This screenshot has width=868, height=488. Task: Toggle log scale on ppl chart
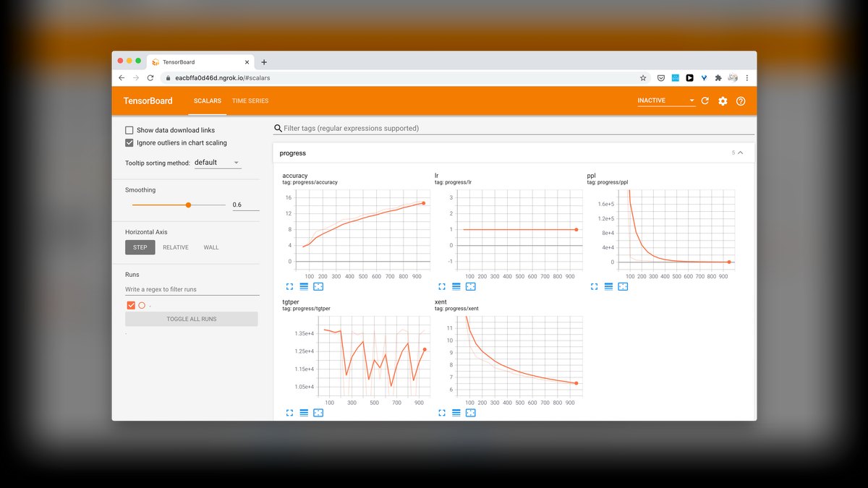(x=608, y=286)
